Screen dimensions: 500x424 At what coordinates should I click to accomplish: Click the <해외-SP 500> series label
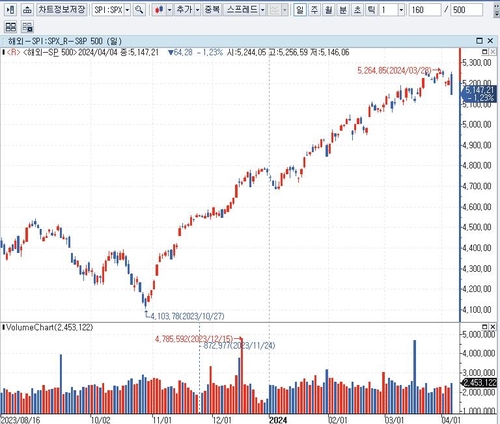(50, 52)
